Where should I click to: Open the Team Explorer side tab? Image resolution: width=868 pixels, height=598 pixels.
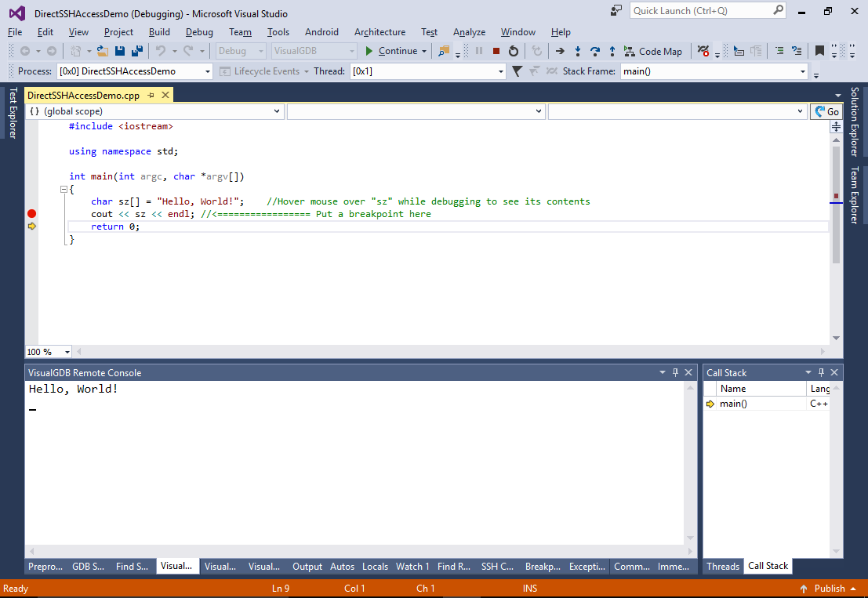pyautogui.click(x=855, y=194)
